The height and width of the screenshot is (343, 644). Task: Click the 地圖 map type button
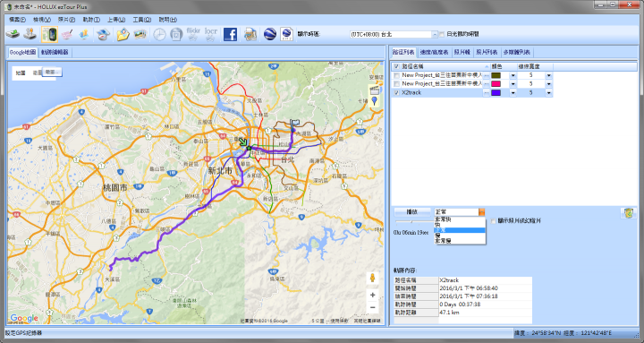coord(21,73)
